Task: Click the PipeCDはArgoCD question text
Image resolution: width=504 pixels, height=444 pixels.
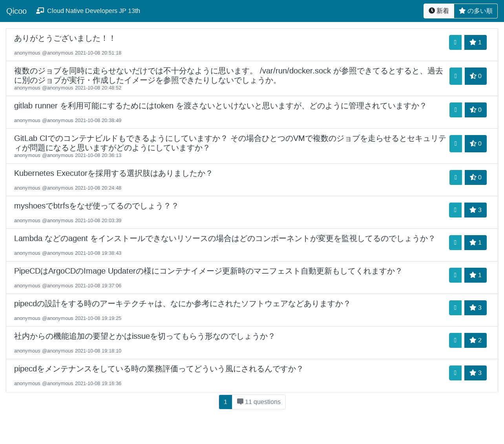Action: pos(208,271)
